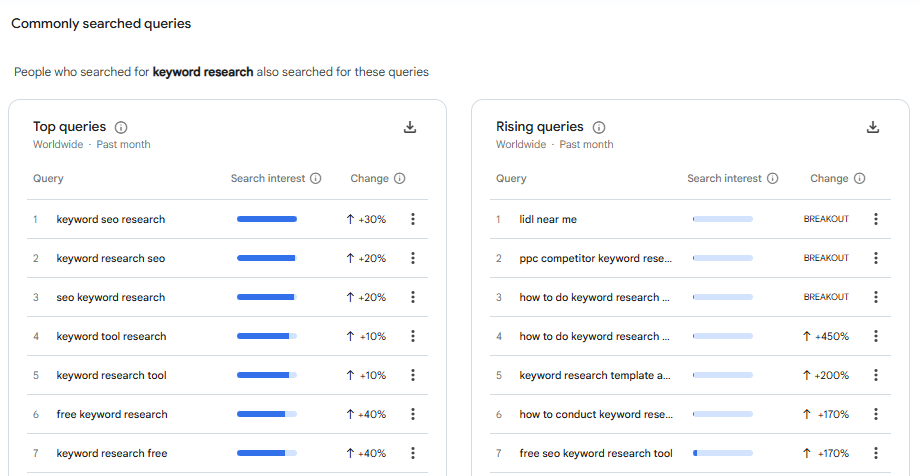Open more options for how to conduct keyword query
920x476 pixels.
click(x=876, y=414)
